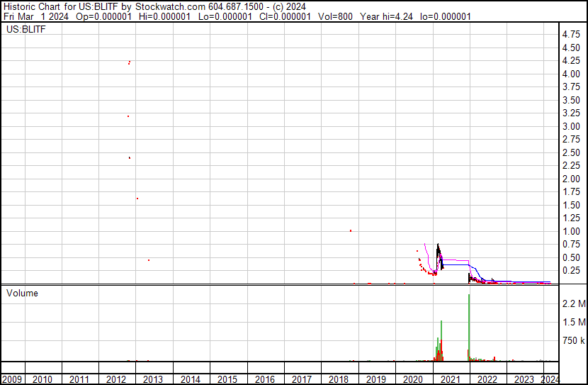Click the 0.25 price axis label
The image size is (588, 385).
click(x=571, y=271)
